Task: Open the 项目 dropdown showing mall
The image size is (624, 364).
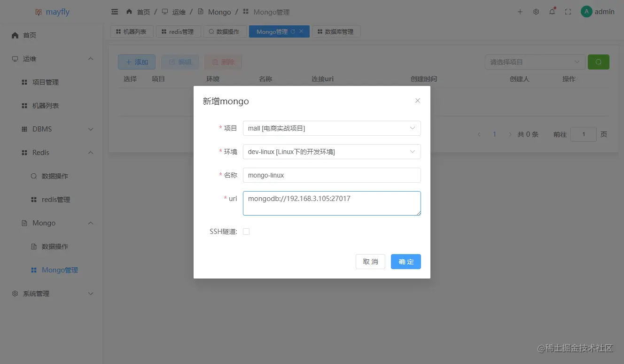Action: pos(332,128)
